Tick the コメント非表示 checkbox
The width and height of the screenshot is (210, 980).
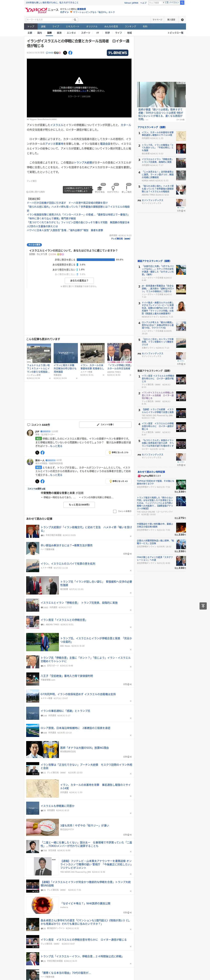point(115,511)
